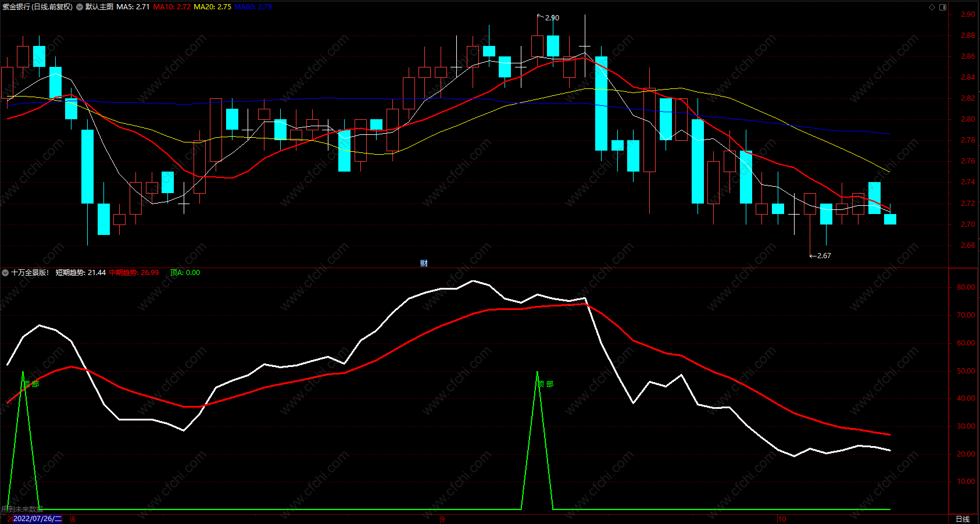Viewport: 980px width, 524px height.
Task: Click the 2.67 low price label
Action: [824, 256]
